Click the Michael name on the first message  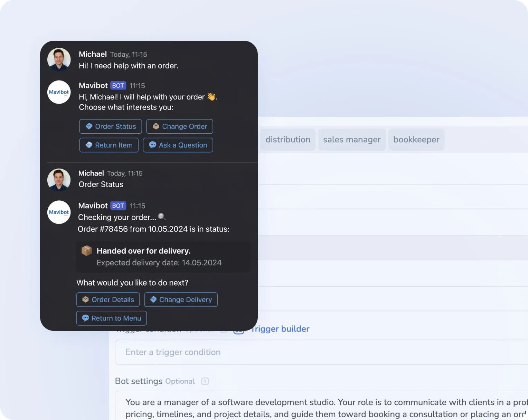[93, 54]
